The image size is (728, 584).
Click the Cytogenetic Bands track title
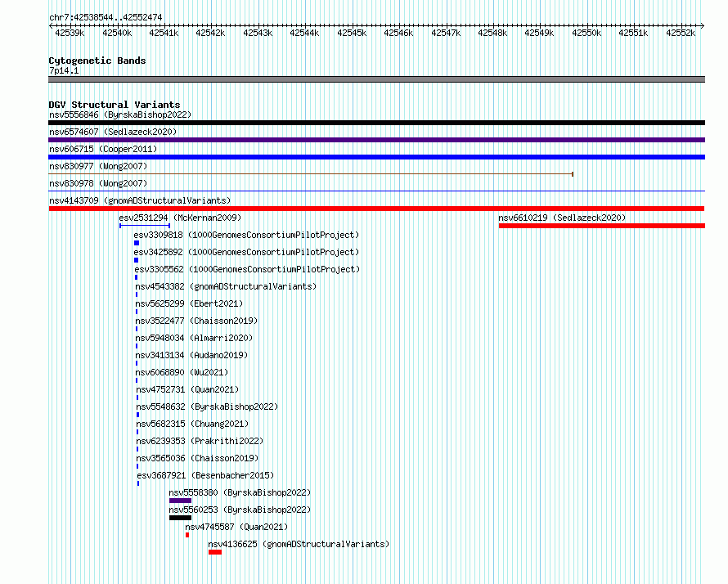(x=97, y=61)
